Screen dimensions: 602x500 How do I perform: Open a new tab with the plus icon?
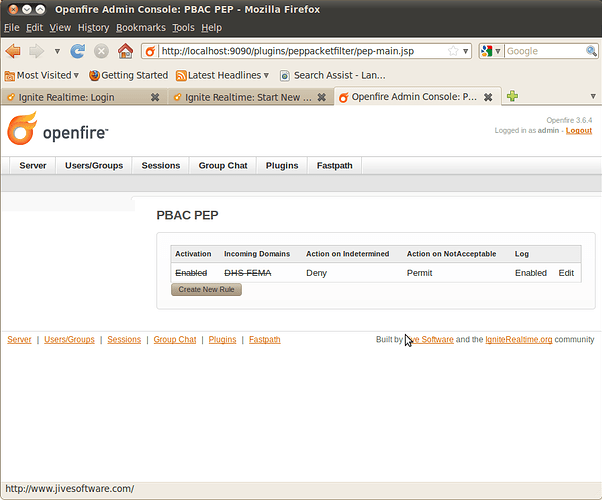[x=512, y=96]
